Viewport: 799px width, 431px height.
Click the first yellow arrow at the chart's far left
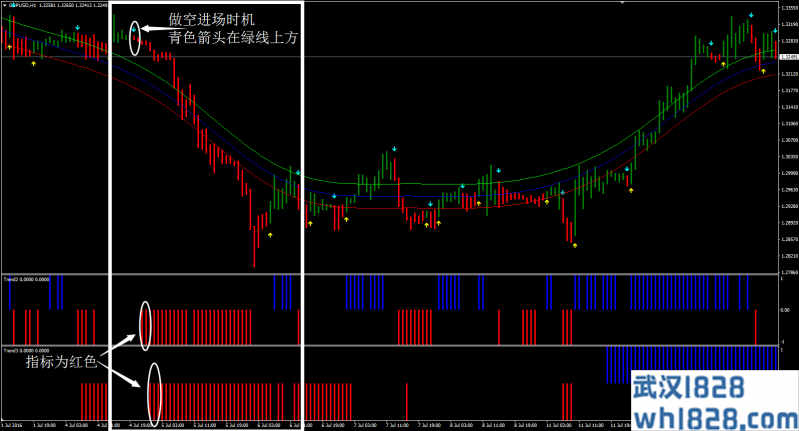tap(10, 46)
